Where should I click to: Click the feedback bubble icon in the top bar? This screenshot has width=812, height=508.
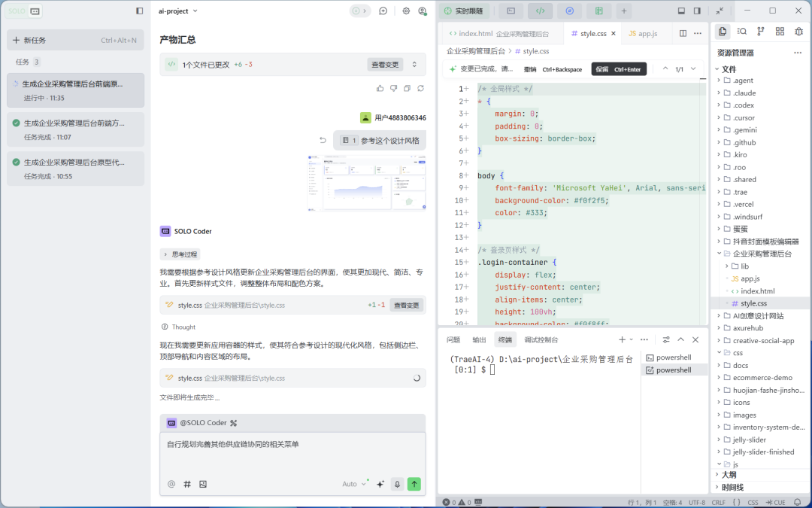[x=383, y=11]
